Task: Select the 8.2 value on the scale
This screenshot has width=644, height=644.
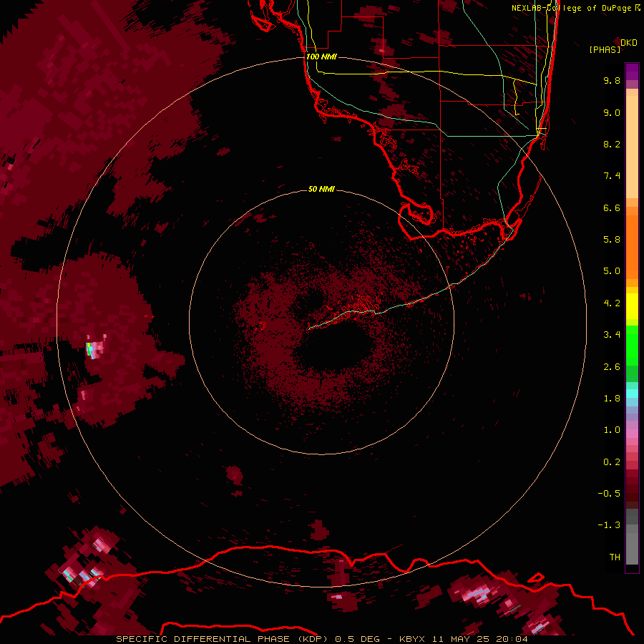Action: (612, 144)
